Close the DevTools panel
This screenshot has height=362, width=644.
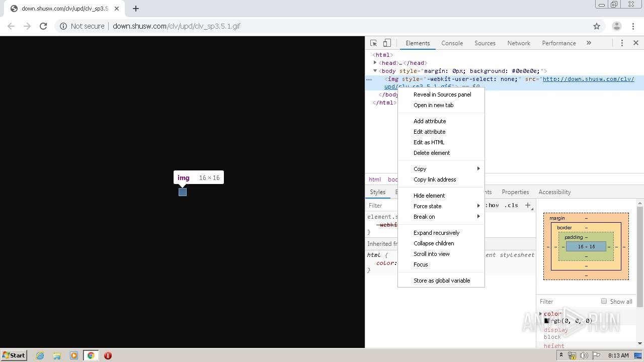click(636, 43)
